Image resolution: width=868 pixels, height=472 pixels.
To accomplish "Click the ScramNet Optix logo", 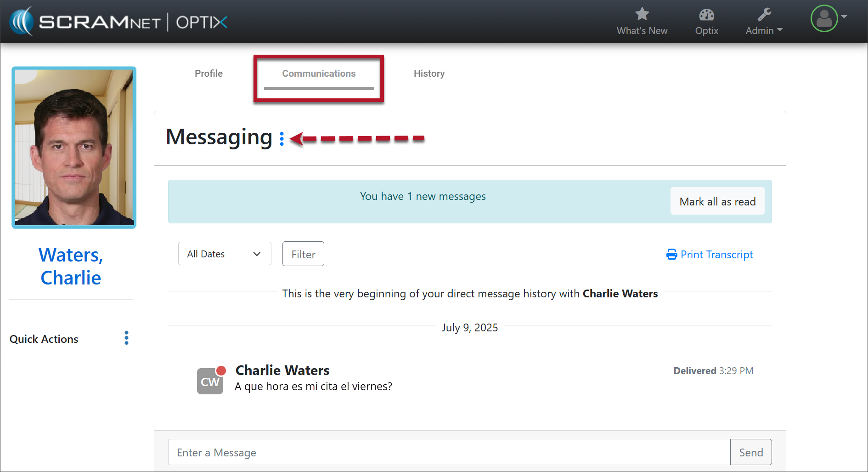I will (x=118, y=22).
